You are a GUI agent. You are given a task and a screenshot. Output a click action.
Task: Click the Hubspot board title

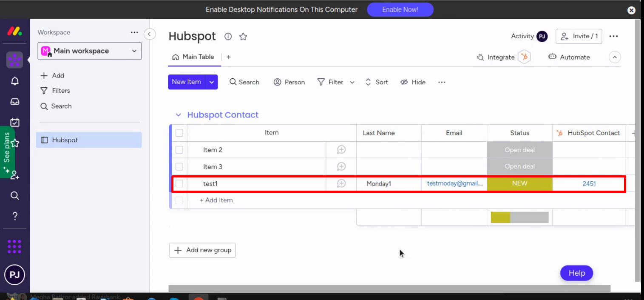click(x=192, y=37)
